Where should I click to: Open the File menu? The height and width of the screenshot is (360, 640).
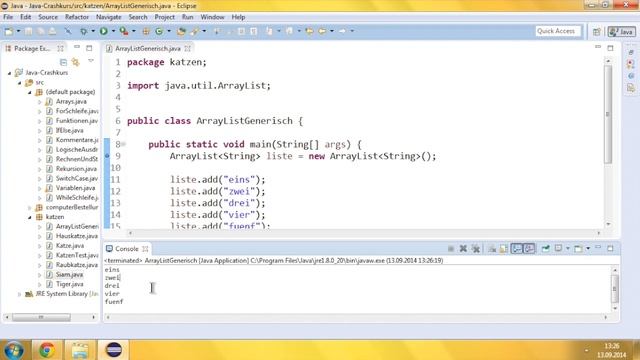coord(8,17)
